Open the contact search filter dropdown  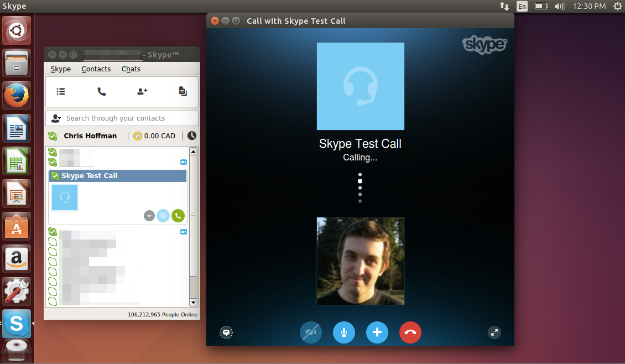(x=56, y=118)
